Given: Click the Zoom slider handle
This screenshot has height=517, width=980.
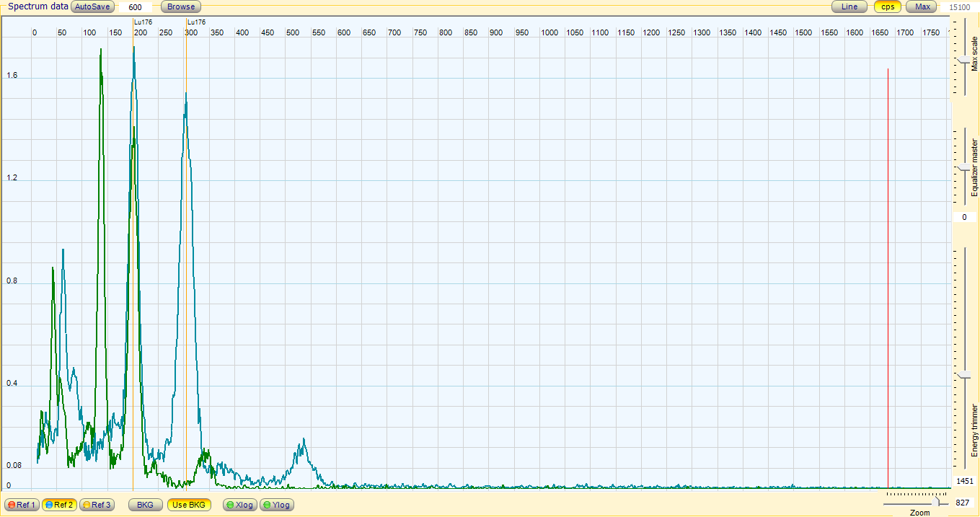Looking at the screenshot, I should (937, 501).
